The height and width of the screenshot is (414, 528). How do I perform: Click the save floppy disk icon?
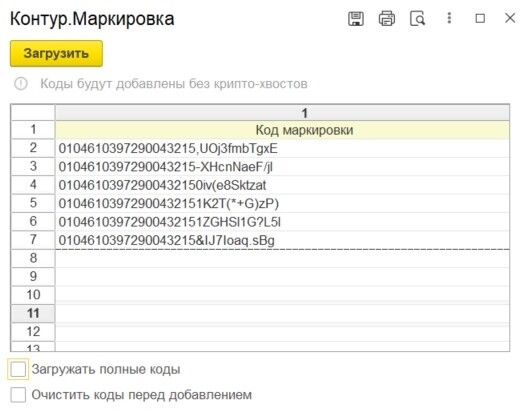click(x=355, y=19)
